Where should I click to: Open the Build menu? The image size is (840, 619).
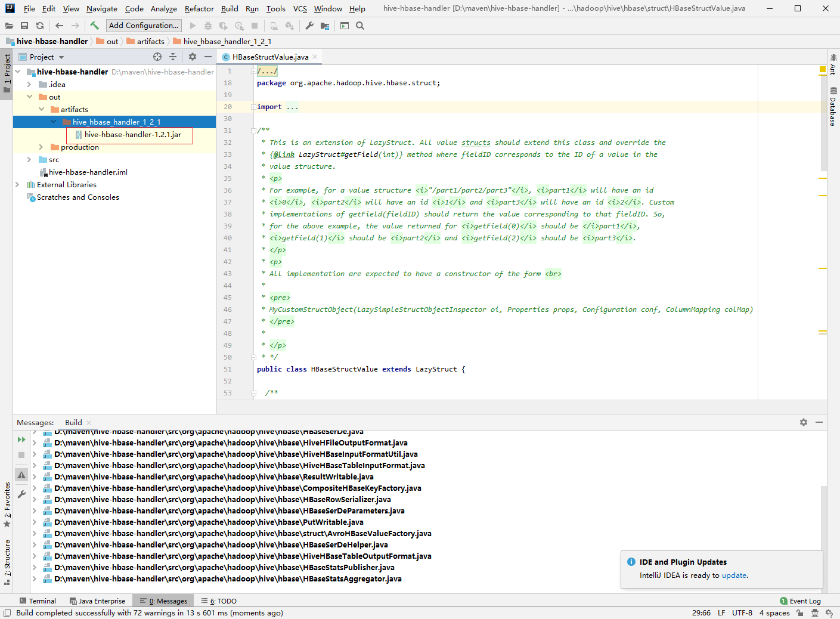(230, 8)
